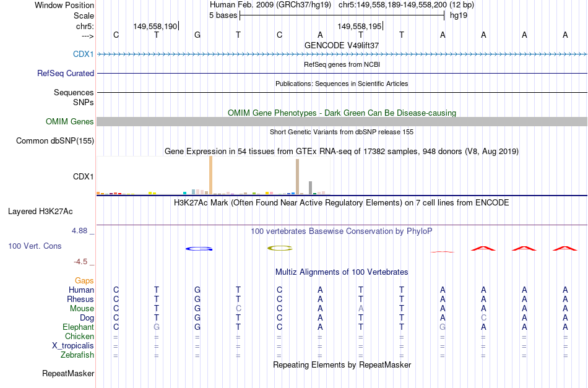Image resolution: width=588 pixels, height=388 pixels.
Task: Click the orange Gaps label
Action: pos(84,280)
